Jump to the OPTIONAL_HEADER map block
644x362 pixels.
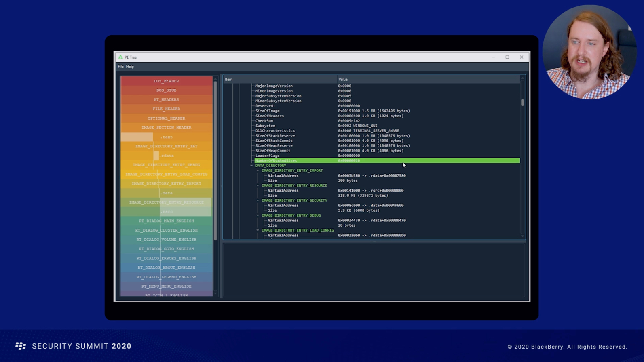click(x=166, y=118)
